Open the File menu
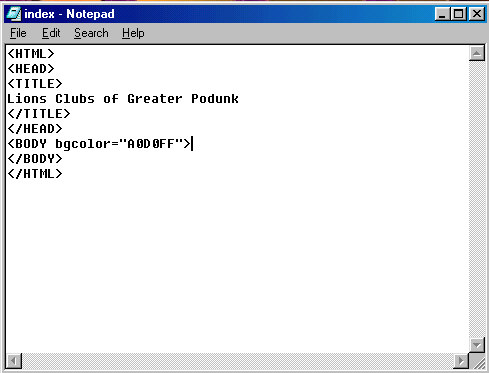Viewport: 489px width, 373px height. tap(18, 33)
